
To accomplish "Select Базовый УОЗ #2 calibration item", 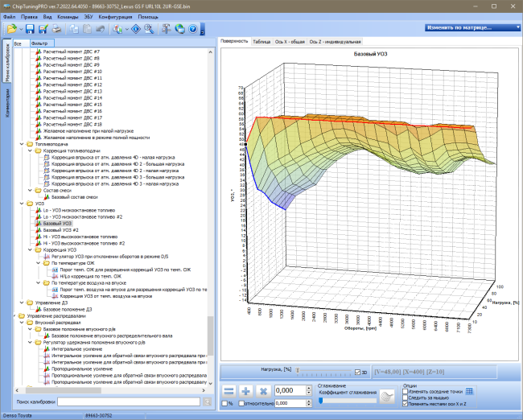I will click(x=60, y=230).
